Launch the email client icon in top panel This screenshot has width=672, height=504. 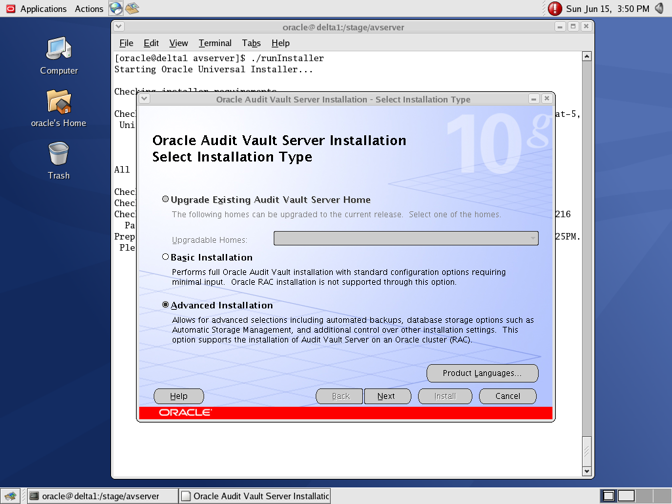point(132,8)
